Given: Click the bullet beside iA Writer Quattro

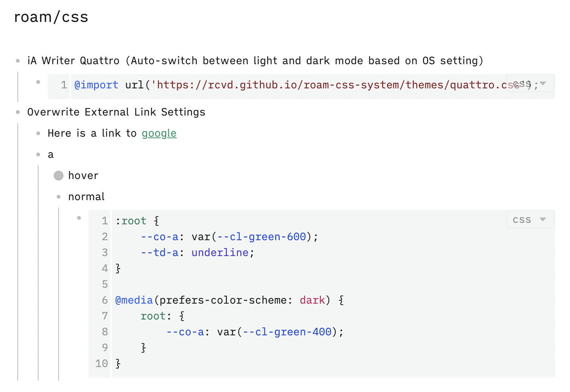Looking at the screenshot, I should [x=17, y=60].
